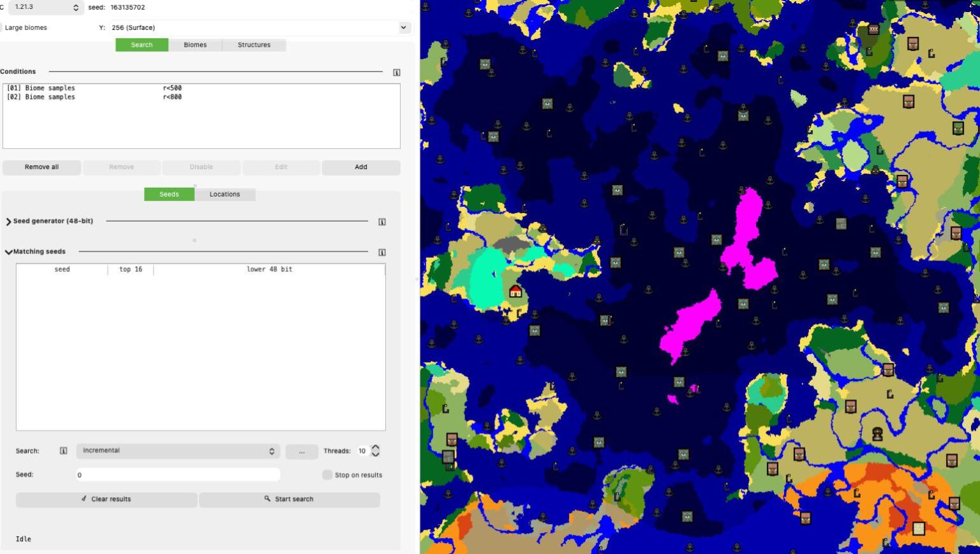
Task: Open the Y level 256 (Surface) dropdown
Action: pyautogui.click(x=260, y=27)
